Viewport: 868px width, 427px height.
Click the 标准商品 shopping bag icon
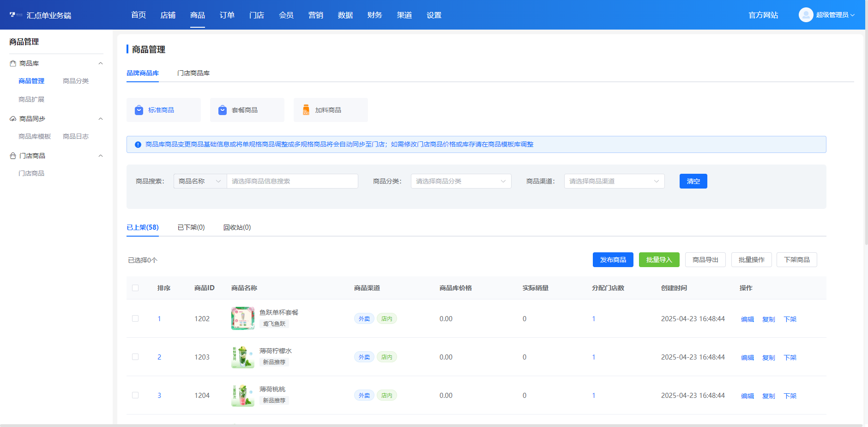pyautogui.click(x=139, y=110)
